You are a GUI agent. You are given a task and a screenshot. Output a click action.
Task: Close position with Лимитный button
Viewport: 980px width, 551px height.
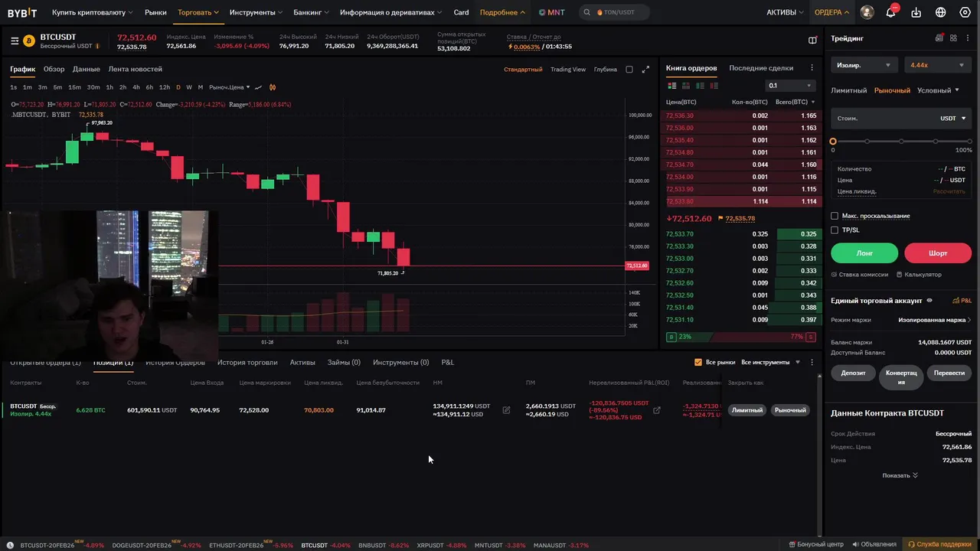pyautogui.click(x=747, y=410)
